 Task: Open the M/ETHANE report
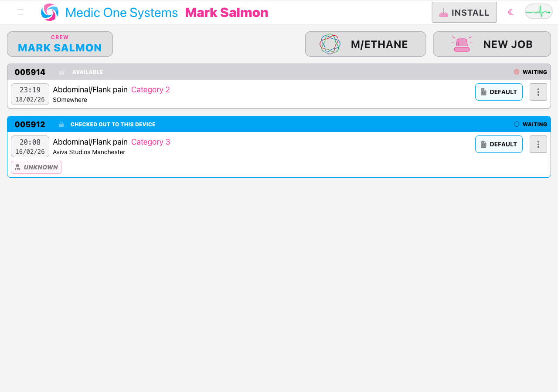(x=365, y=44)
